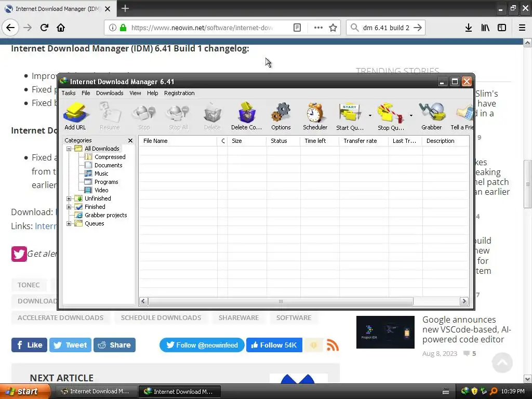Open a new browser tab

point(125,8)
